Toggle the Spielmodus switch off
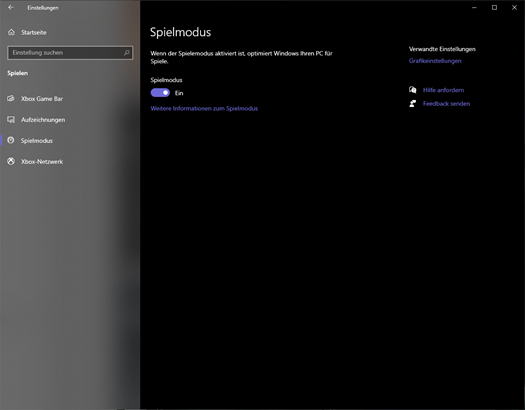Viewport: 525px width, 410px height. [160, 93]
